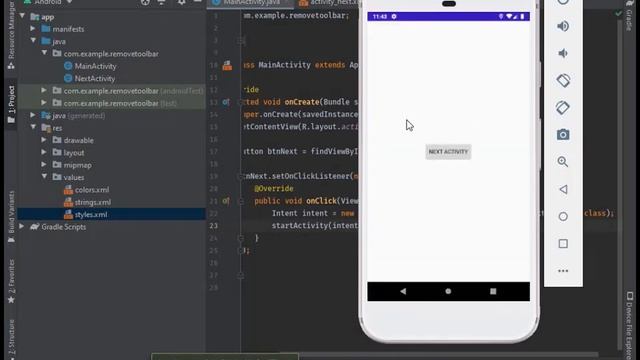Click emulator volume up icon
The width and height of the screenshot is (640, 360).
(x=563, y=26)
